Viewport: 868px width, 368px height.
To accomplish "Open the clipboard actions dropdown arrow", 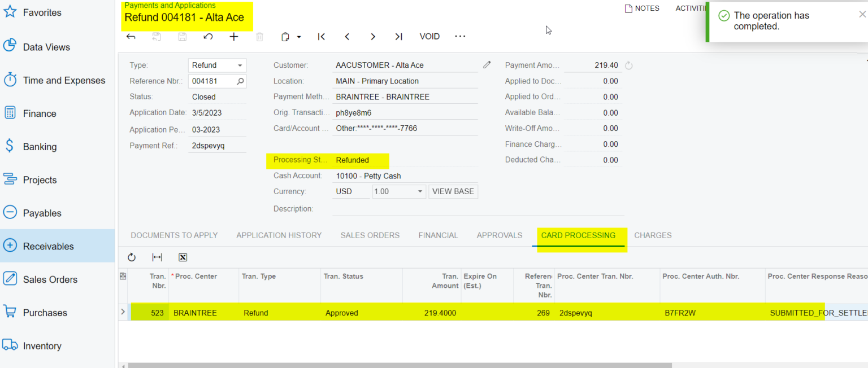I will point(298,36).
